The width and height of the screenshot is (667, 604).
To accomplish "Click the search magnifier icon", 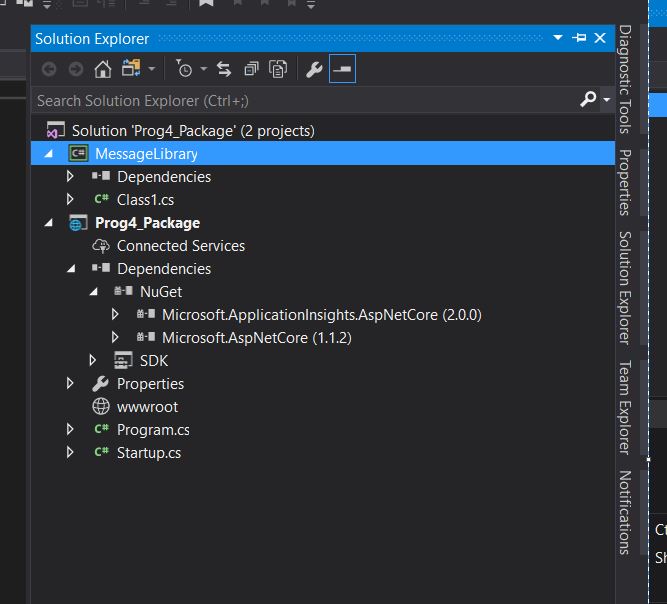I will 588,100.
